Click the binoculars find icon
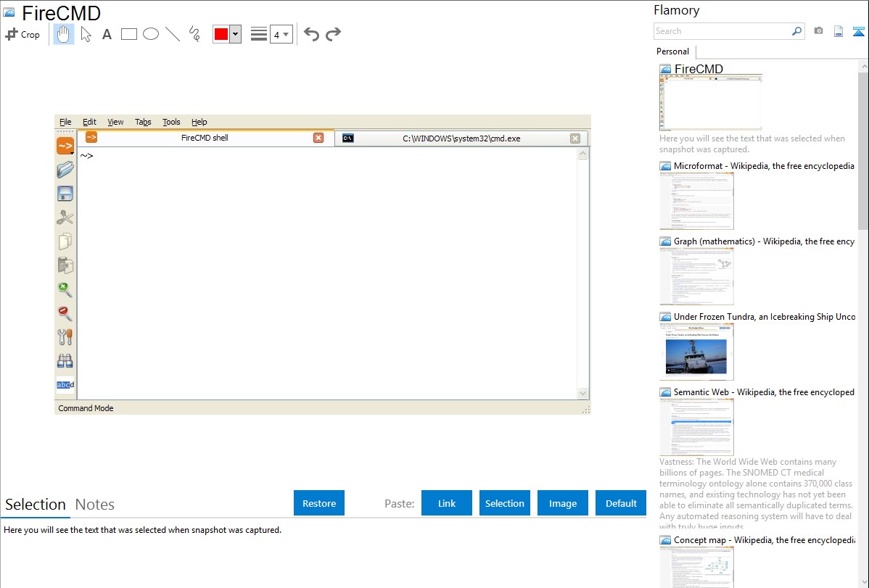 (x=65, y=361)
